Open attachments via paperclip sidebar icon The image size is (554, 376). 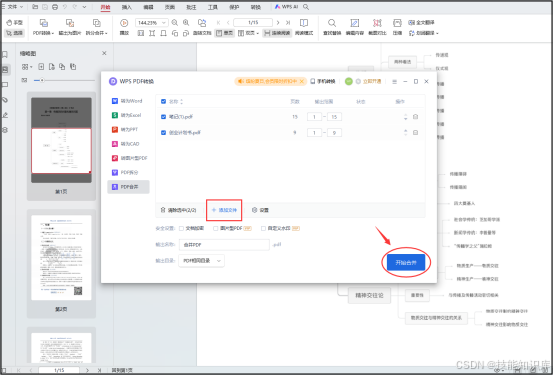(5, 100)
